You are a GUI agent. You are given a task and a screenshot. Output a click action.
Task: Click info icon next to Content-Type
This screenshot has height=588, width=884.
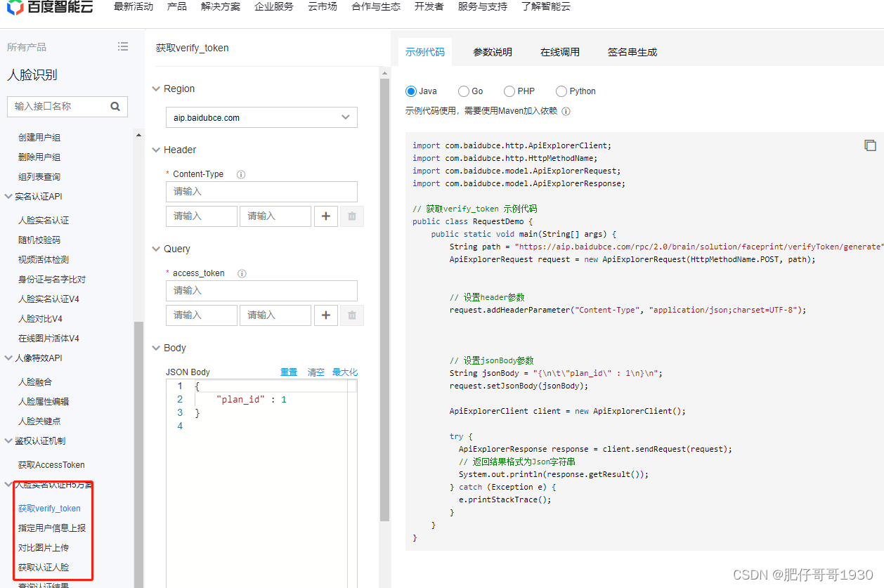pos(241,174)
